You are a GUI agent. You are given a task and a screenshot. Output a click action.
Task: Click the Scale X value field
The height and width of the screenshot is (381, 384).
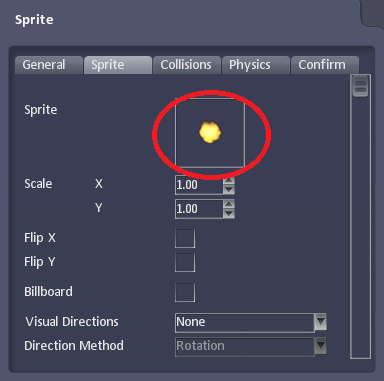pyautogui.click(x=199, y=185)
